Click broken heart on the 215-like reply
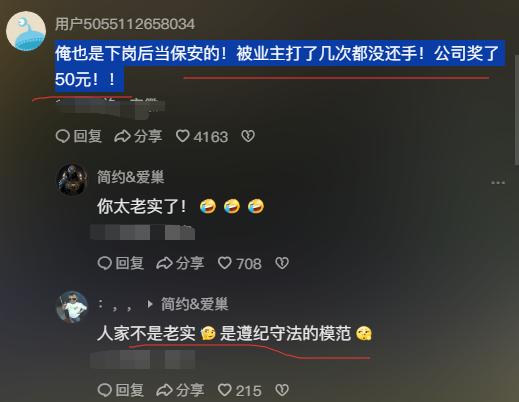Viewport: 519px width, 402px height. [282, 390]
